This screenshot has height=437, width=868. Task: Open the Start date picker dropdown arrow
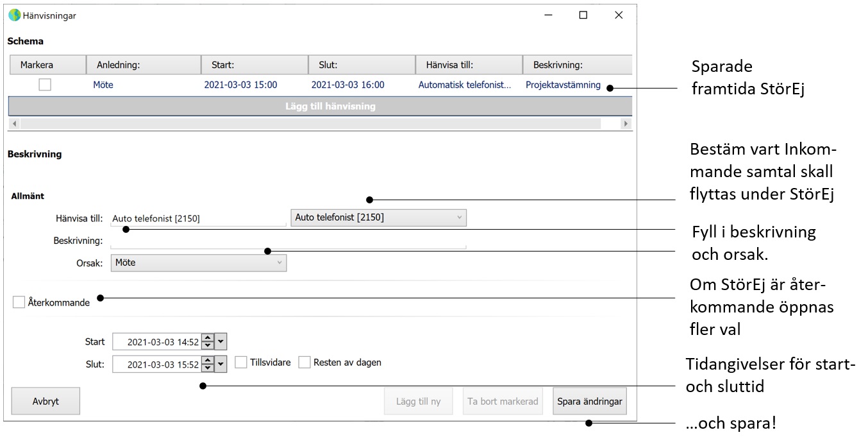221,342
